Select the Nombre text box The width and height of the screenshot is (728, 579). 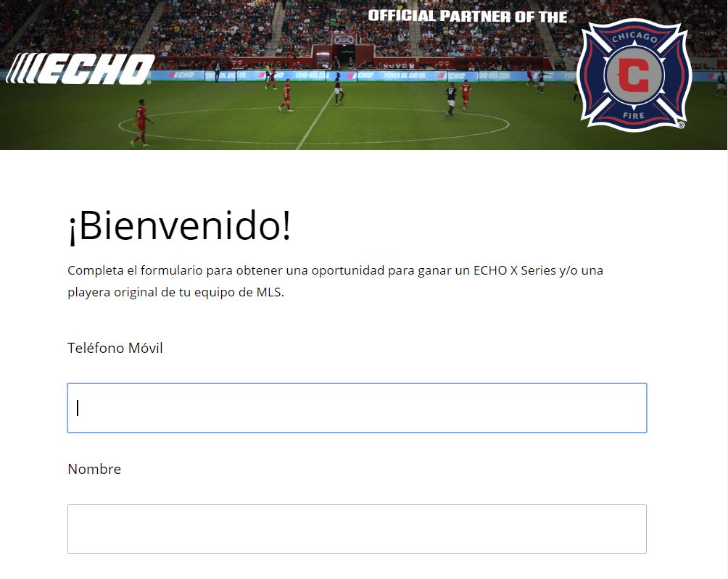[x=357, y=529]
